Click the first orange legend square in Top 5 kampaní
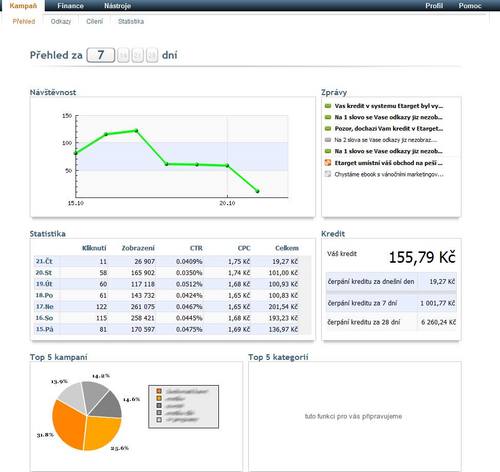This screenshot has height=472, width=500. [x=159, y=391]
